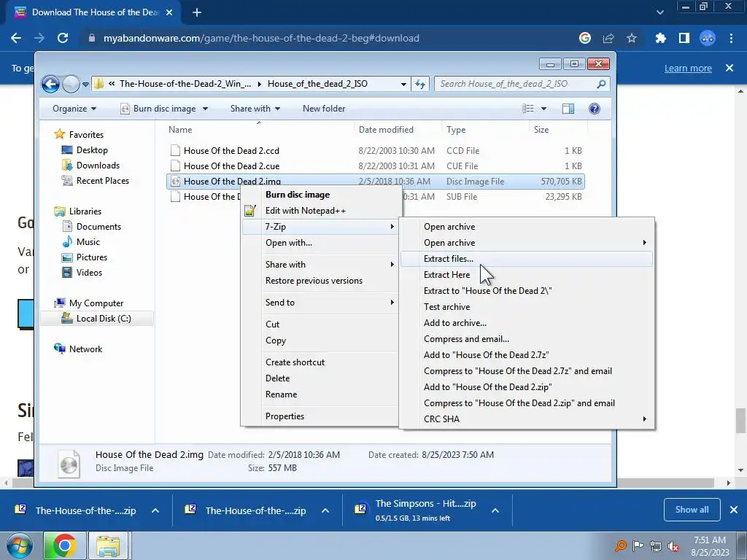Choose Extract Here
The height and width of the screenshot is (560, 747).
(527, 275)
